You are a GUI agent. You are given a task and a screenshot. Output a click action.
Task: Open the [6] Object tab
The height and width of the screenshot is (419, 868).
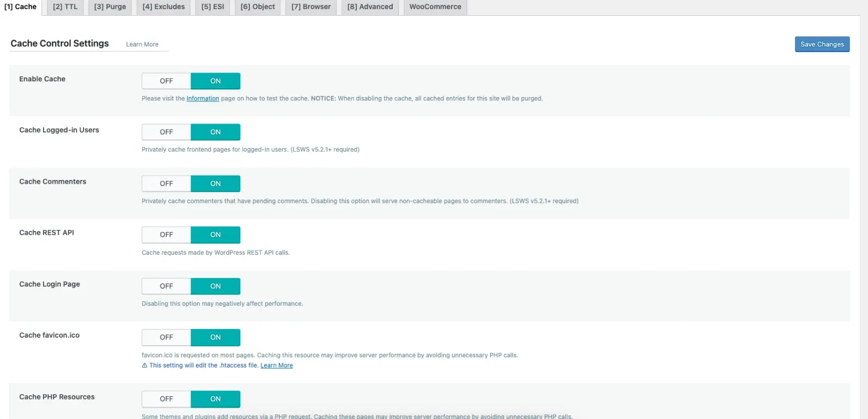[x=258, y=7]
